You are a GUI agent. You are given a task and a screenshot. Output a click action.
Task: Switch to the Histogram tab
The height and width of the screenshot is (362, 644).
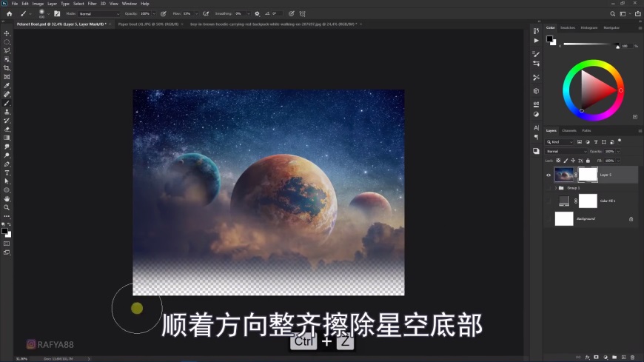click(589, 27)
